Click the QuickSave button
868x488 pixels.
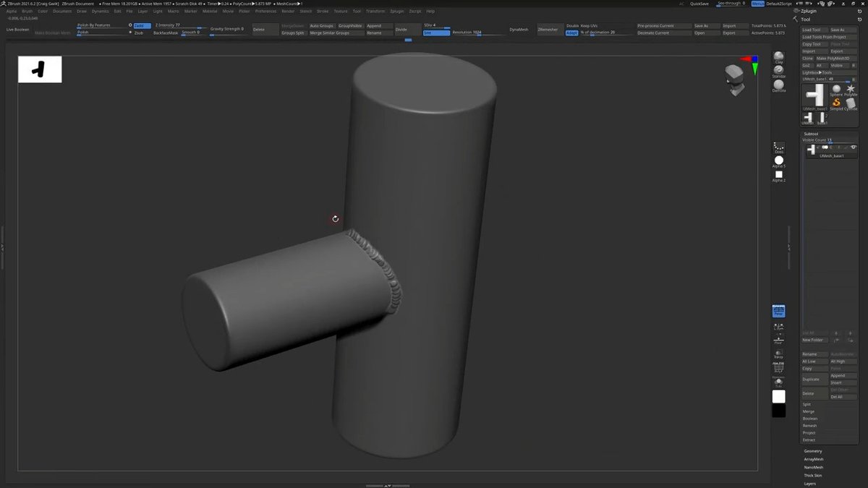coord(699,4)
